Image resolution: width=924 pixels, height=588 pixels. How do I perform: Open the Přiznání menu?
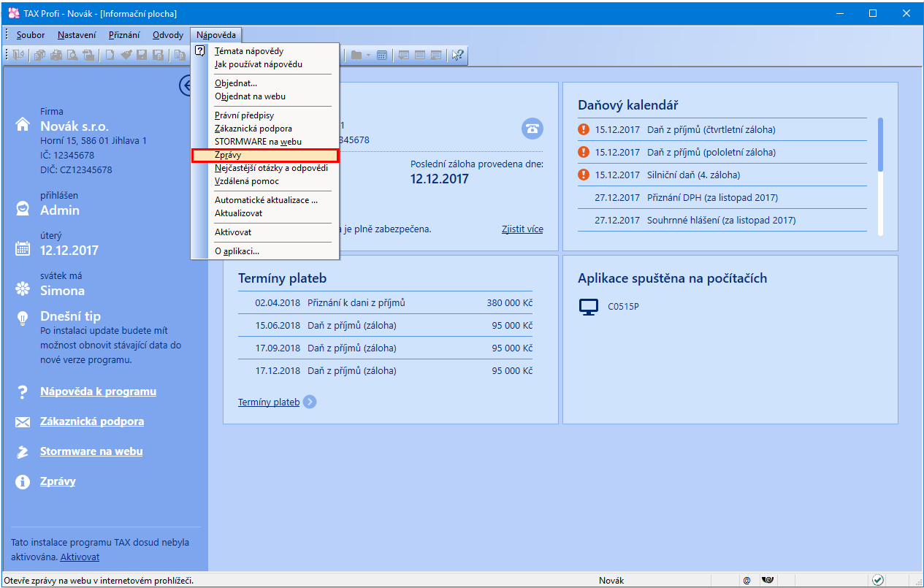124,35
